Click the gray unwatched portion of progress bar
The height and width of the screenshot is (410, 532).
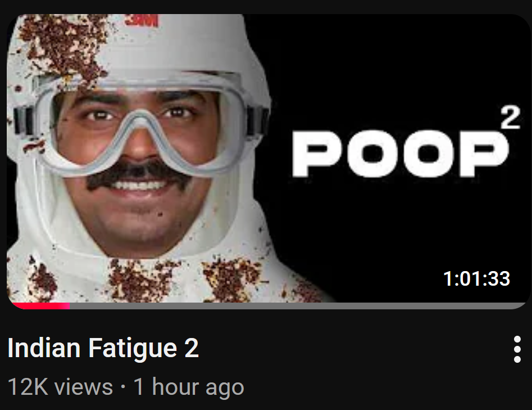298,306
